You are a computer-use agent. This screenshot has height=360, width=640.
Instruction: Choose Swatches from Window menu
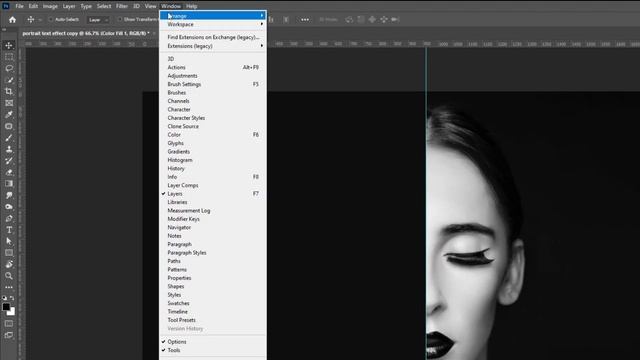[x=213, y=303]
